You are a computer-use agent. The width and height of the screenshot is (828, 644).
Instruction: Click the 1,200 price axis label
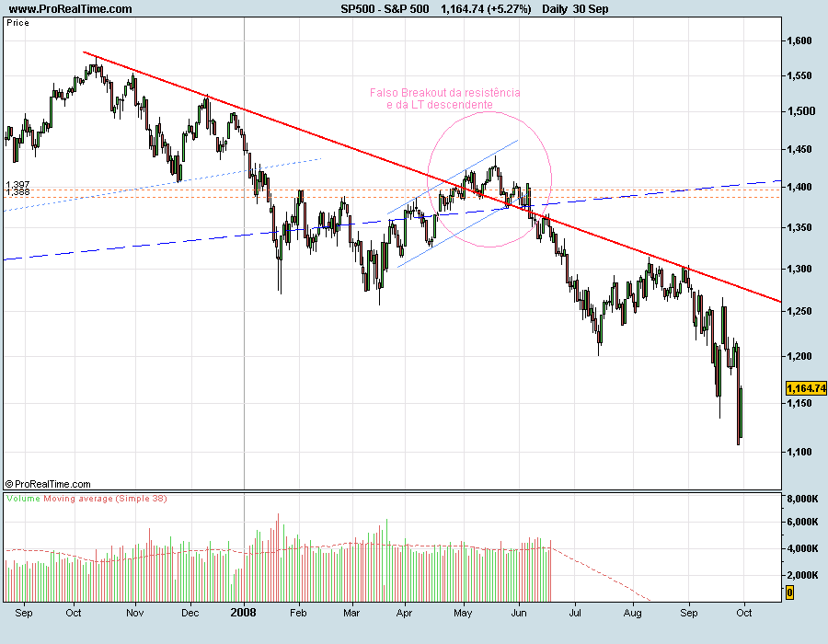tap(799, 356)
